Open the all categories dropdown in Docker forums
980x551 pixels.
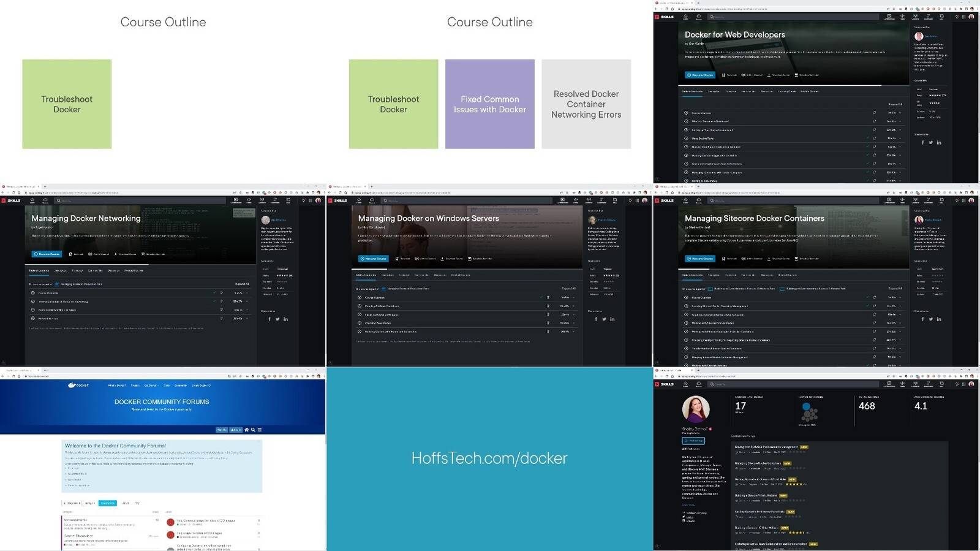point(72,503)
